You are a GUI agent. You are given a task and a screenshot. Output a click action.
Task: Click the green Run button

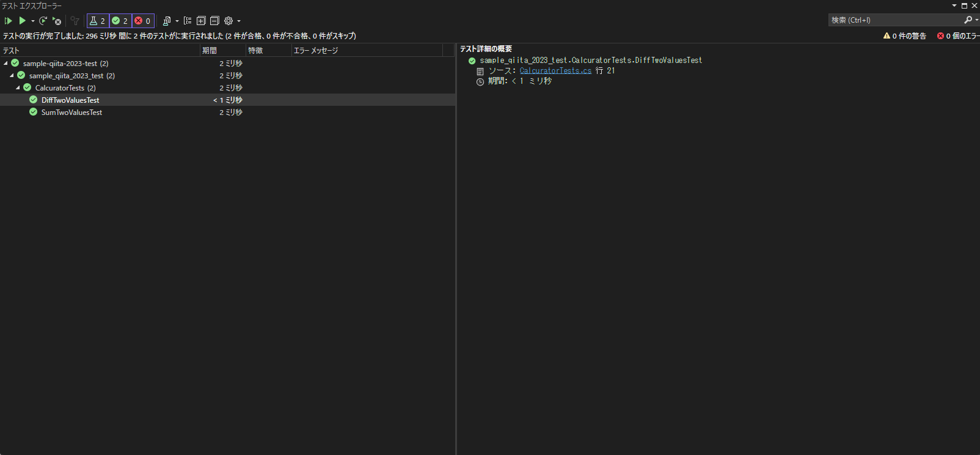click(x=22, y=21)
